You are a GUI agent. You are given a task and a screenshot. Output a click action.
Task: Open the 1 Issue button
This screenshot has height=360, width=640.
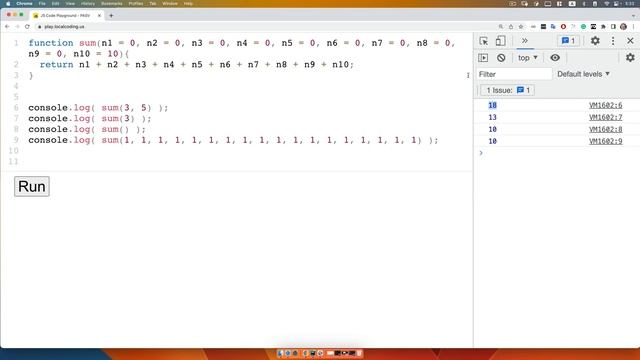pyautogui.click(x=507, y=90)
